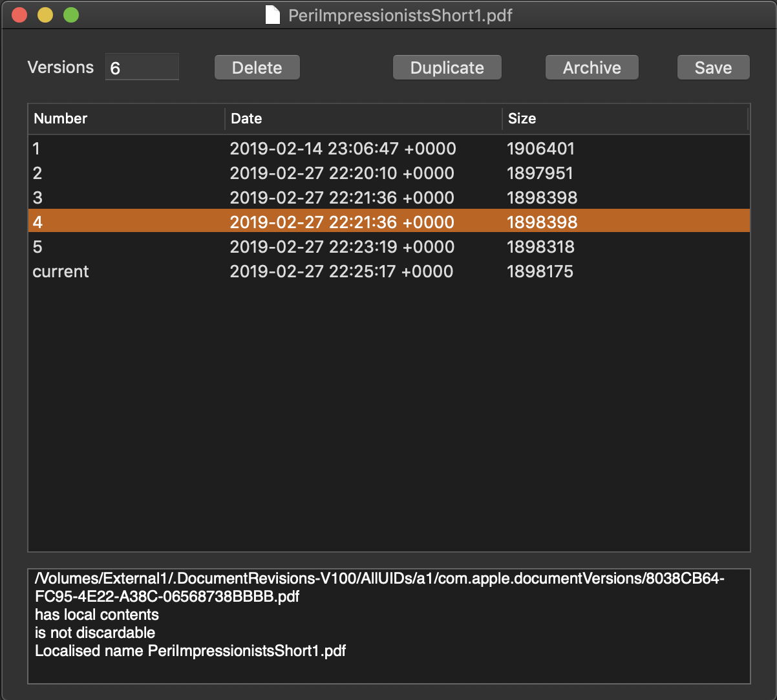Select version row number 3
Screen dimensions: 777x700
pos(389,198)
